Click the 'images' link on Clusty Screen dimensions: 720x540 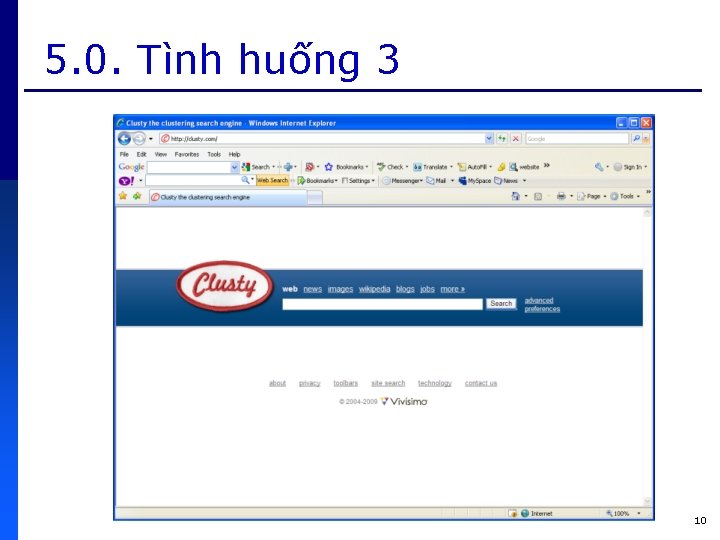click(x=340, y=289)
